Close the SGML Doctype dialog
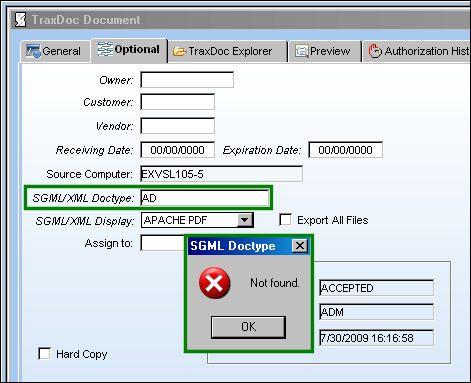The width and height of the screenshot is (471, 383). pos(300,246)
